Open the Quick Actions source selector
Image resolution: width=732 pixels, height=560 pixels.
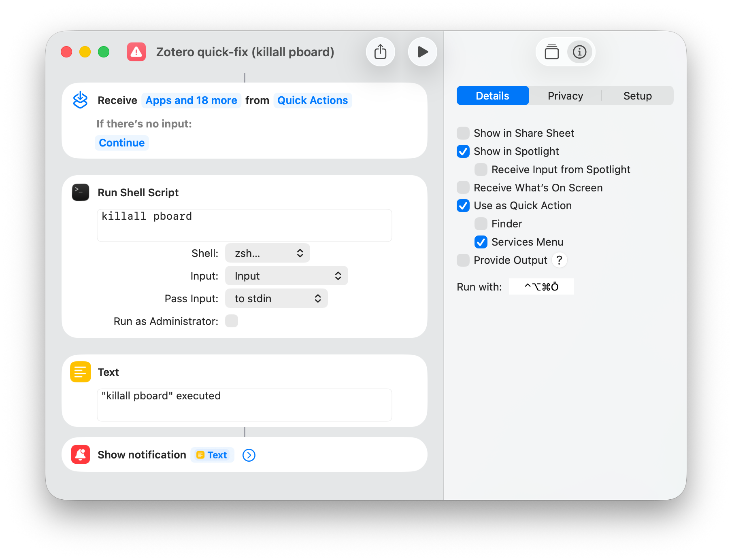click(313, 100)
